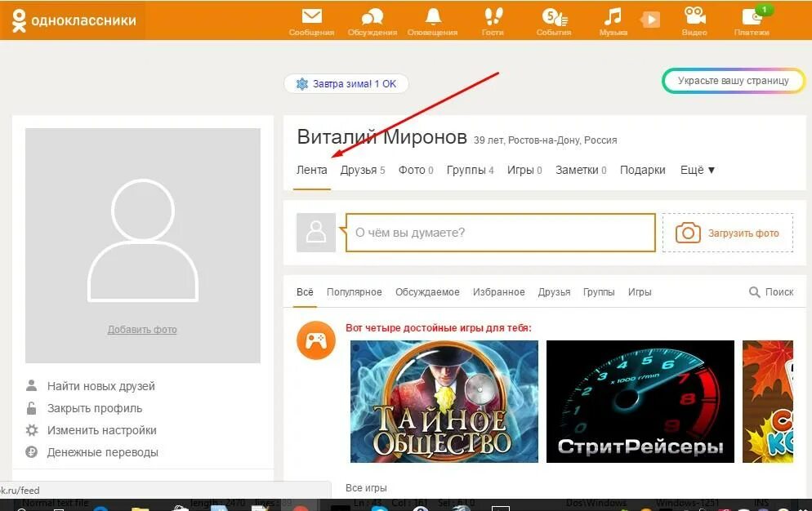The height and width of the screenshot is (511, 812).
Task: Open the Подарки tab
Action: 643,170
